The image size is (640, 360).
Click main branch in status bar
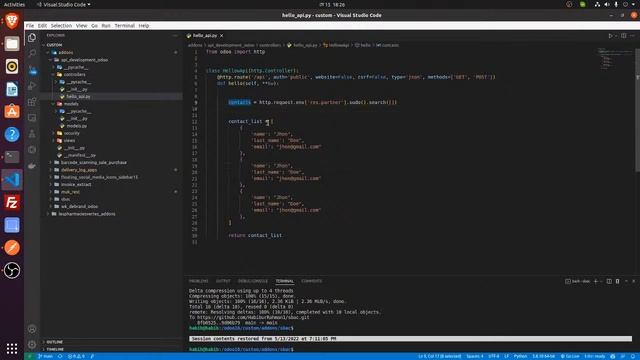[x=45, y=356]
